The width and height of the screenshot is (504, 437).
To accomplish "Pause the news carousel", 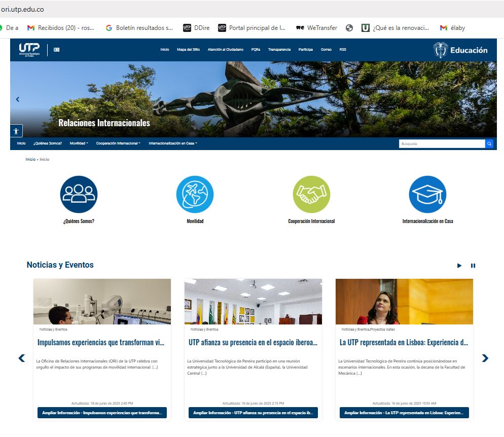I will 473,266.
